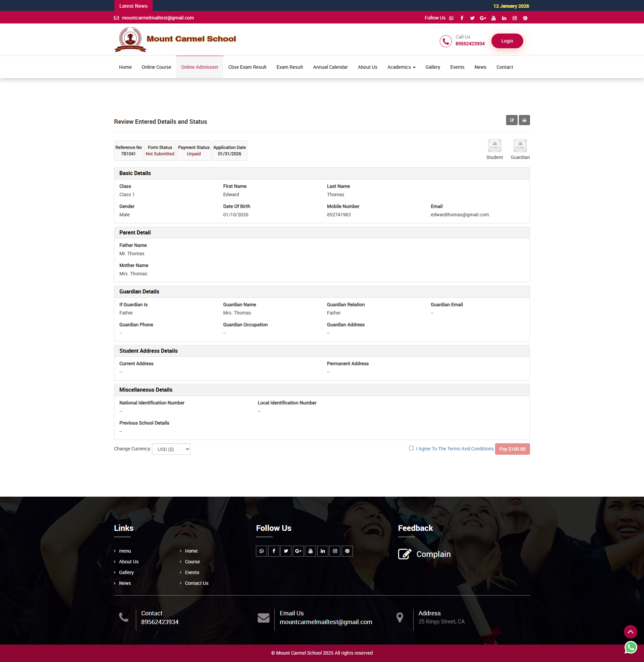Click the edit icon above the review details
The height and width of the screenshot is (662, 644).
click(x=512, y=120)
